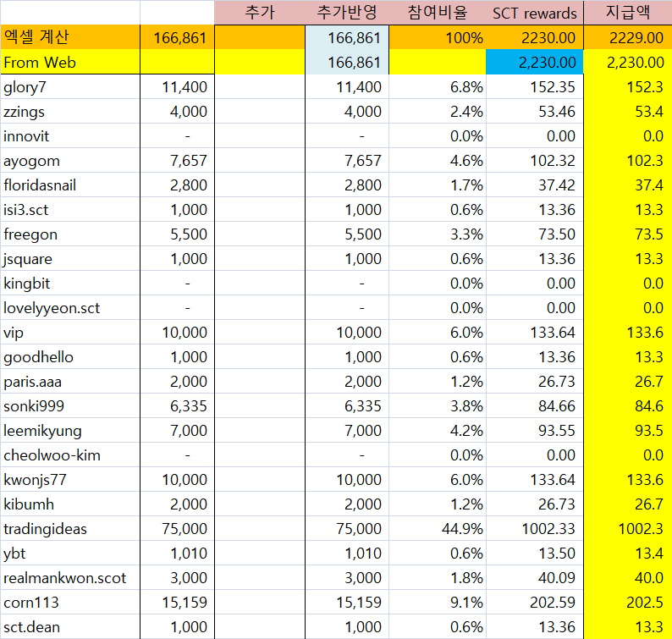672x639 pixels.
Task: Select the 1002.33 rewards cell
Action: click(x=534, y=529)
